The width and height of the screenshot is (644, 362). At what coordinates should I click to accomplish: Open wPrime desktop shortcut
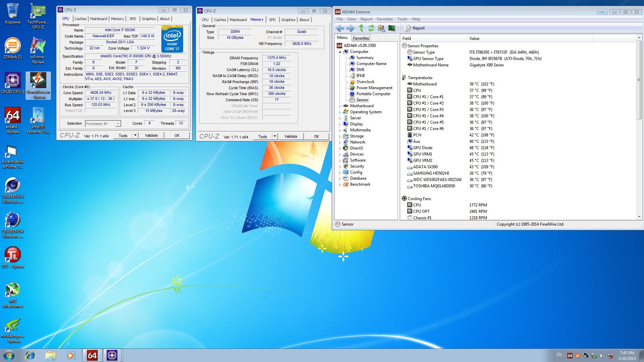[x=38, y=51]
